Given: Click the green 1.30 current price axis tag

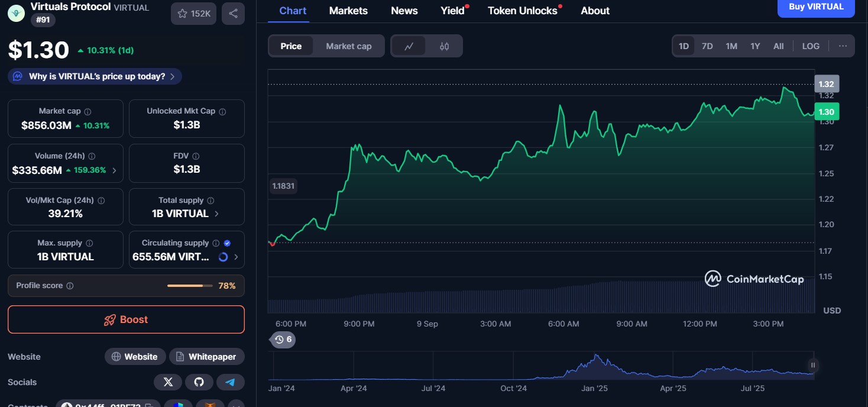Looking at the screenshot, I should (826, 112).
